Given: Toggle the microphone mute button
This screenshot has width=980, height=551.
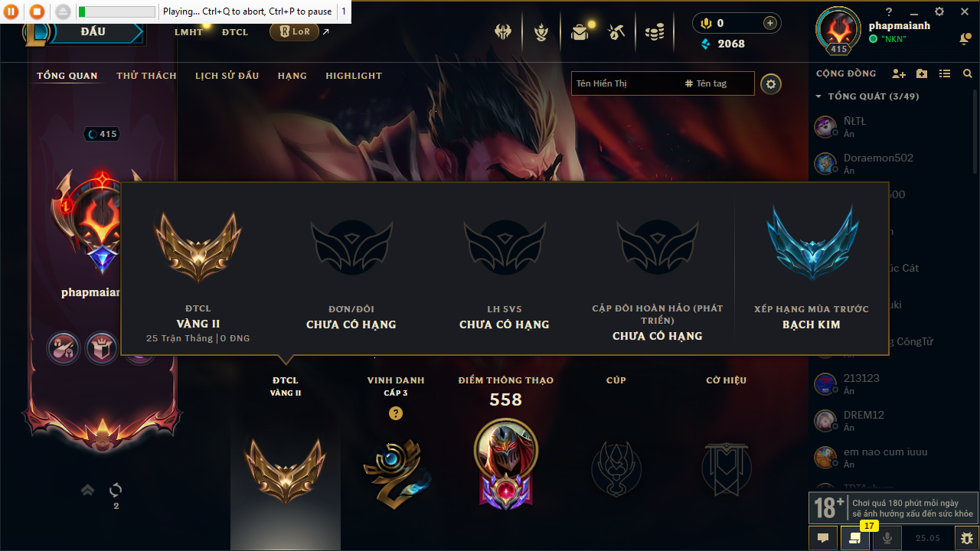Looking at the screenshot, I should tap(887, 538).
